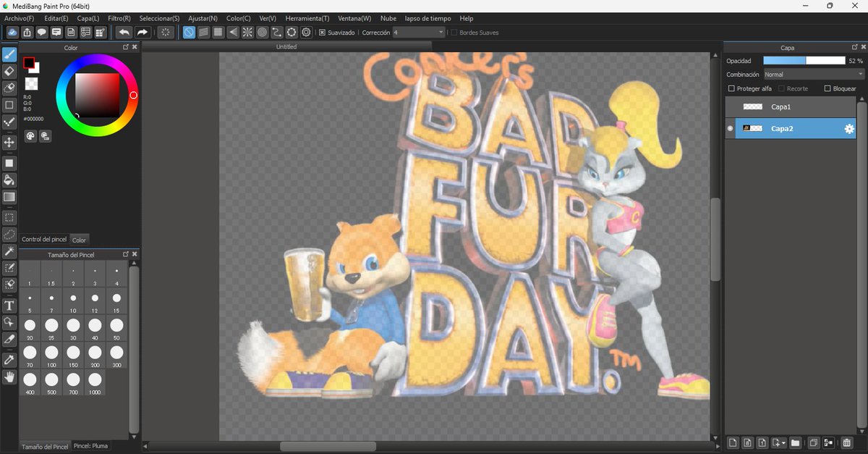Screen dimensions: 868x454
Task: Delete layer with trash icon
Action: pos(847,442)
